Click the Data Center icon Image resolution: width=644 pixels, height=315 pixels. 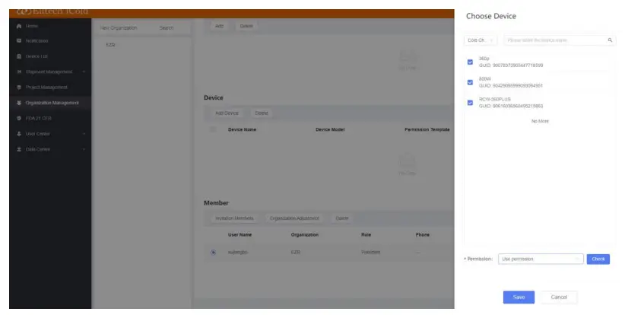(x=18, y=150)
